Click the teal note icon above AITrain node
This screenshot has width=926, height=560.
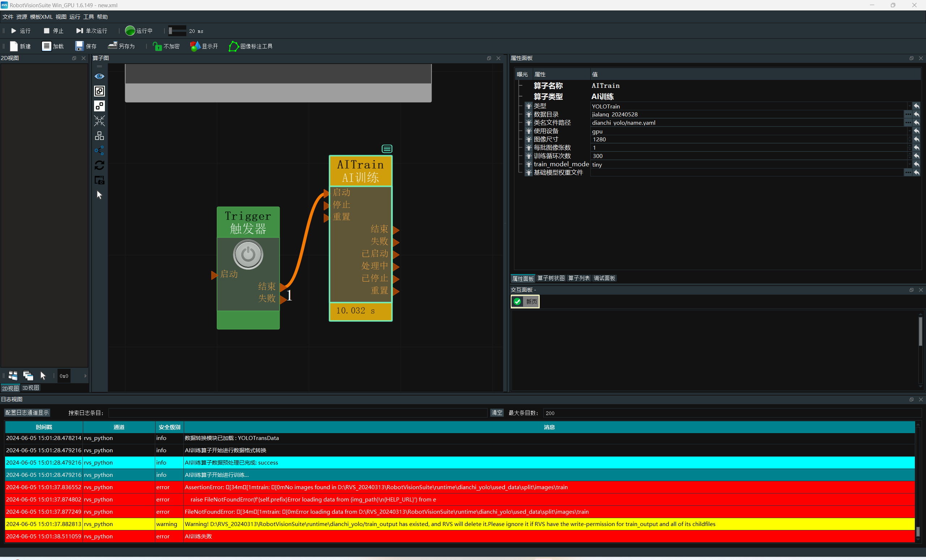(387, 149)
